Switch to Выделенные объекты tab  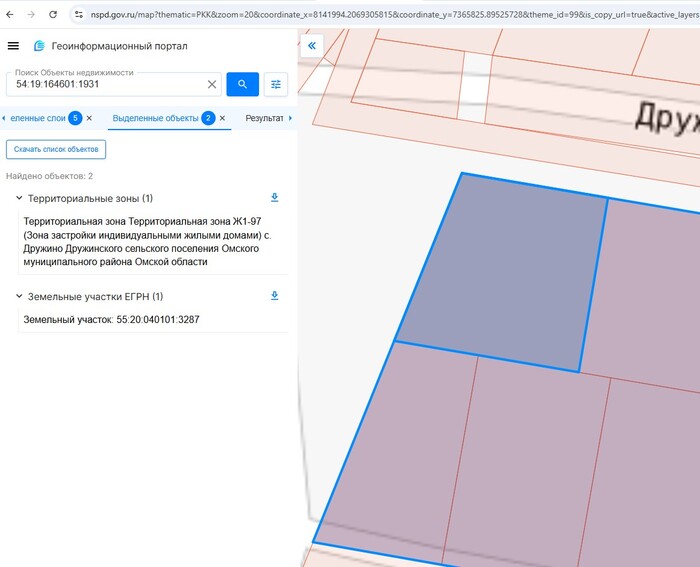point(155,118)
